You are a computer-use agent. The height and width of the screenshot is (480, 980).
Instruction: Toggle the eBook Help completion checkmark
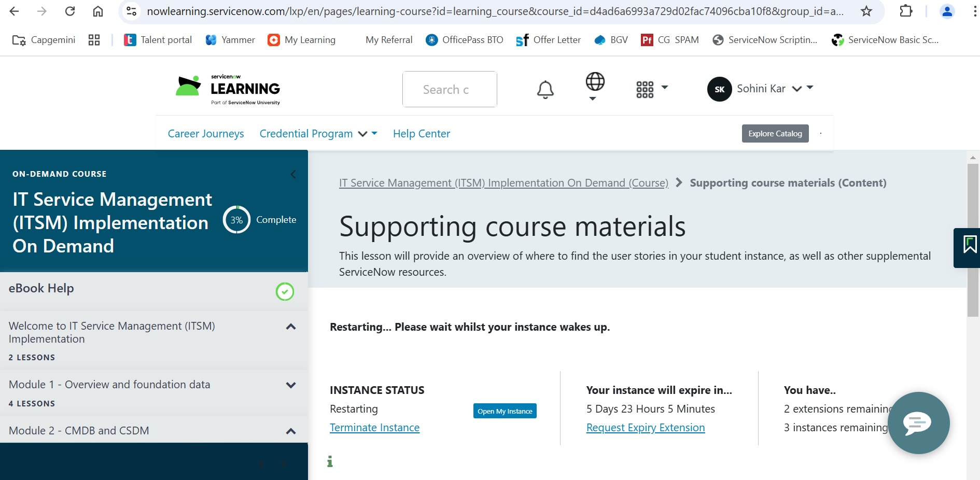click(x=285, y=291)
